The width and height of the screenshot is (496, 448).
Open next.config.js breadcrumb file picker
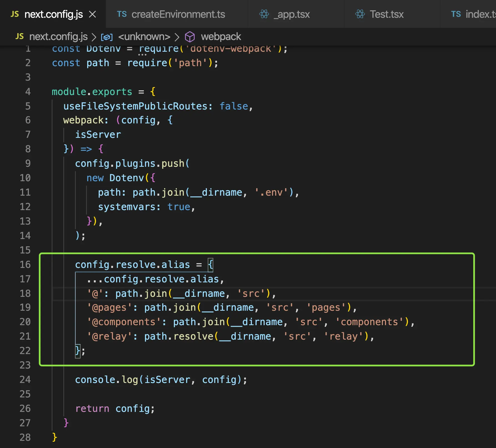click(x=58, y=37)
